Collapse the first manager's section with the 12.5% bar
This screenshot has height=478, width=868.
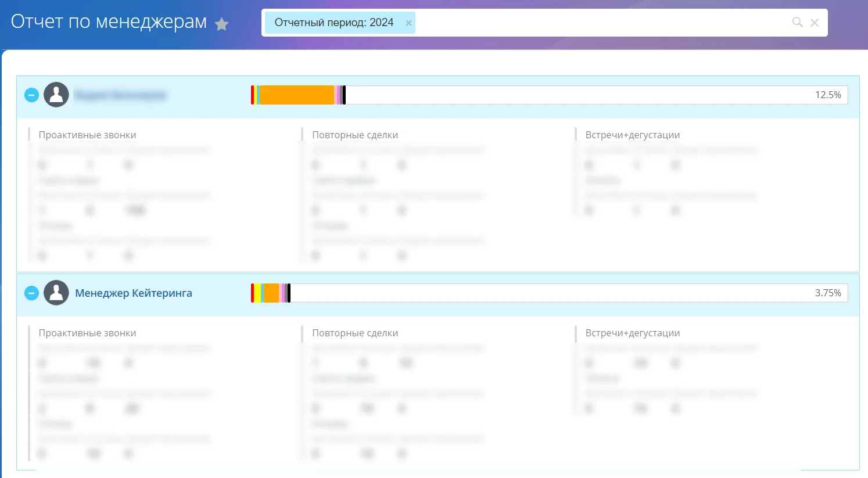click(32, 95)
